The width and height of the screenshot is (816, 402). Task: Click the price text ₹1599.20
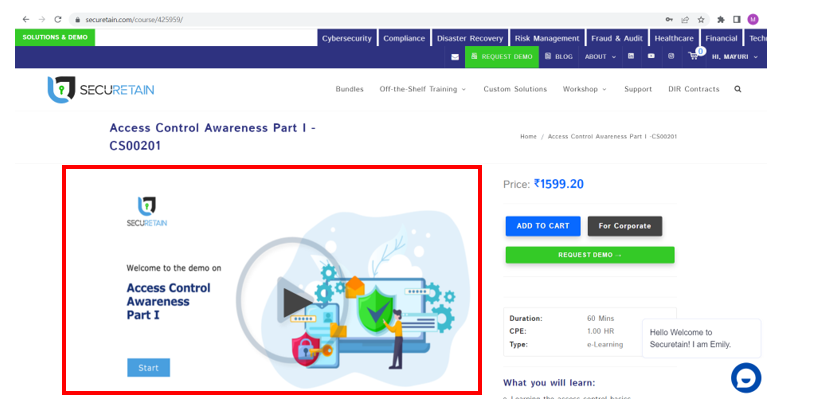tap(559, 184)
